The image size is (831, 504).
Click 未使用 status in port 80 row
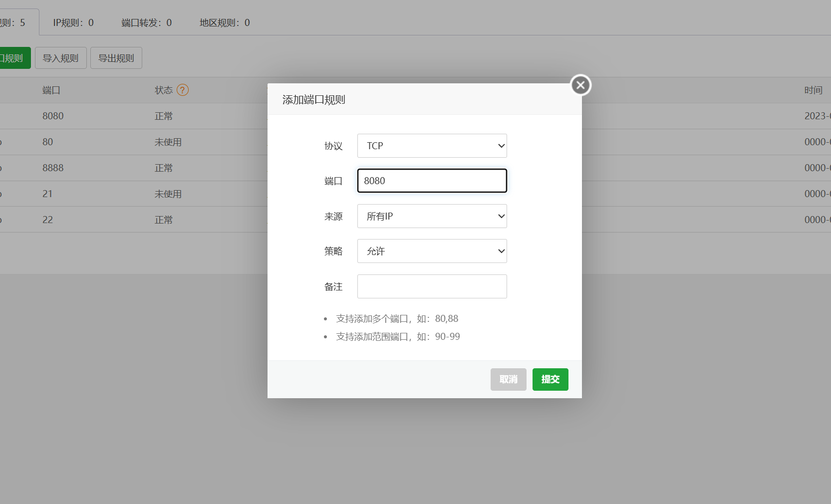pyautogui.click(x=168, y=142)
